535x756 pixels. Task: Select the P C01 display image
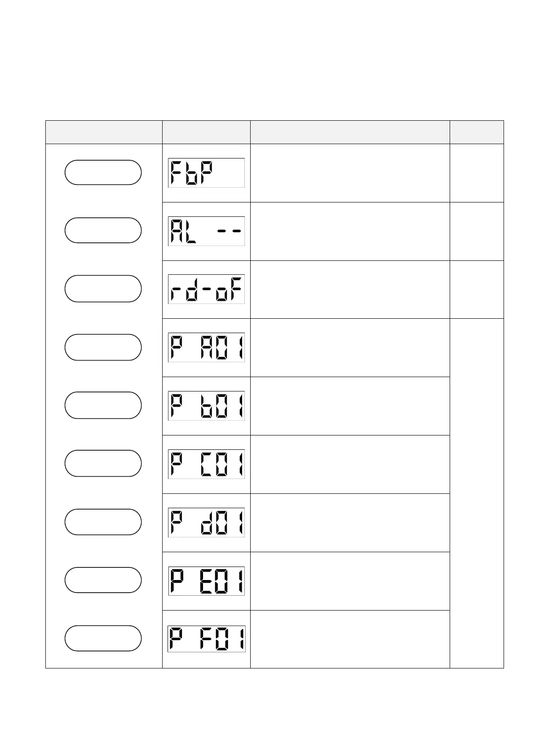click(206, 464)
